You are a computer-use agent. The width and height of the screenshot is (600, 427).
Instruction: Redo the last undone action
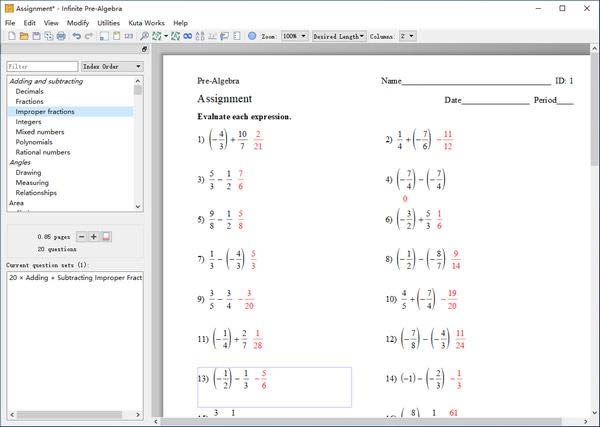pos(89,36)
